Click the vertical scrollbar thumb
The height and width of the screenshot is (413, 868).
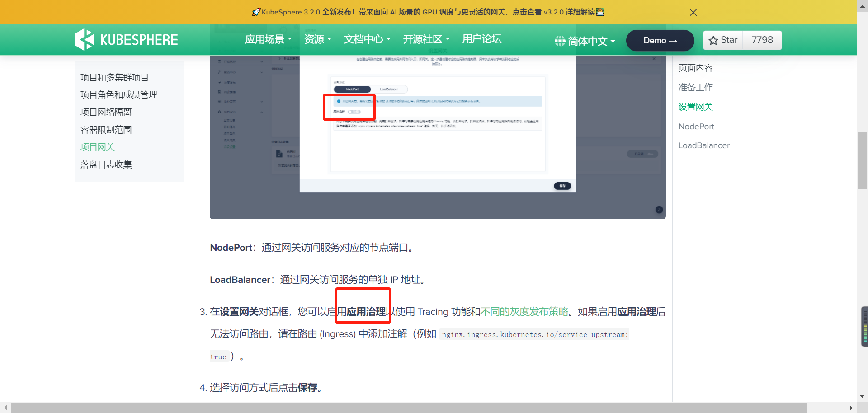tap(862, 160)
